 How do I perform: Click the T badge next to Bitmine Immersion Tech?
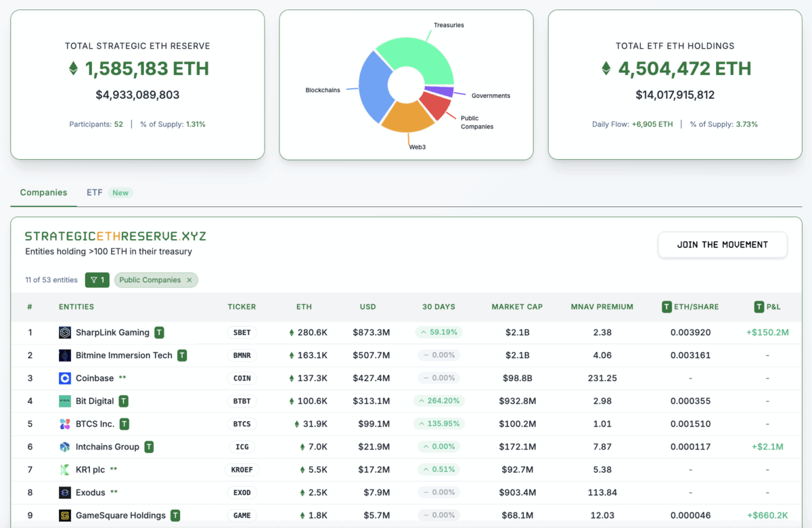point(182,355)
